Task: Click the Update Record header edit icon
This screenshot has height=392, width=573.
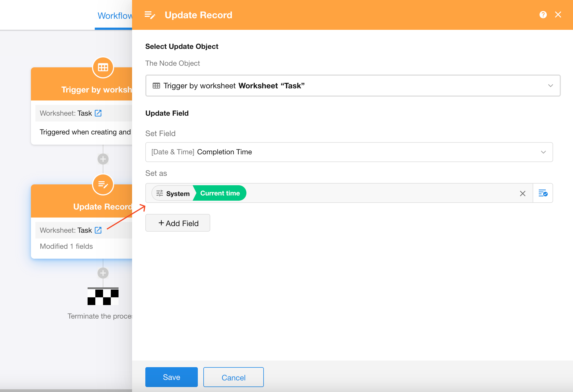Action: pos(150,15)
